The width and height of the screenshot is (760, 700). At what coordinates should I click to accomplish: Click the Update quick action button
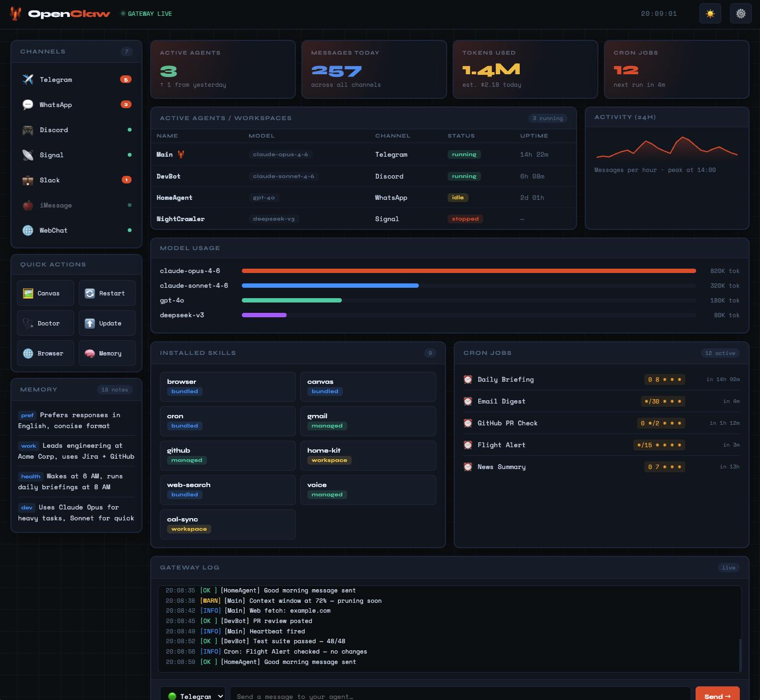(107, 323)
